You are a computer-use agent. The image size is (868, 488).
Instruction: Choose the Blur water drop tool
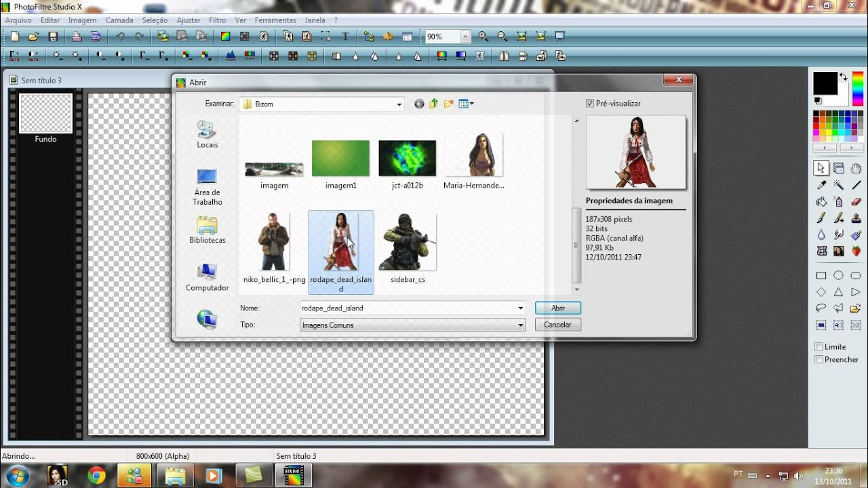821,235
